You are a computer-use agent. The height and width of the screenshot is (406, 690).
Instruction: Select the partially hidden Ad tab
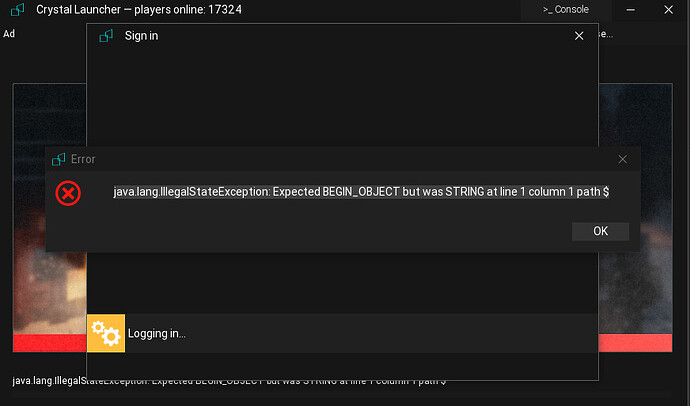pos(9,33)
